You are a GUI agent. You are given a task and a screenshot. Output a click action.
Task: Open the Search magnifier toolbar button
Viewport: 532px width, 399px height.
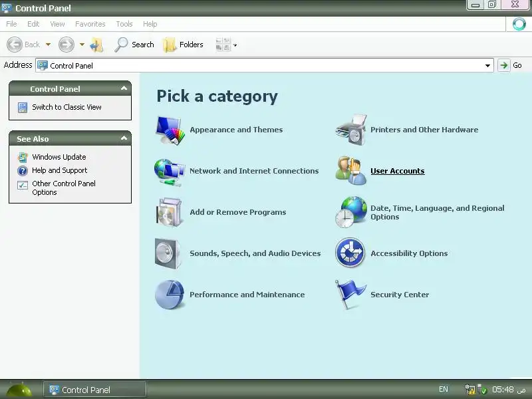click(x=134, y=45)
